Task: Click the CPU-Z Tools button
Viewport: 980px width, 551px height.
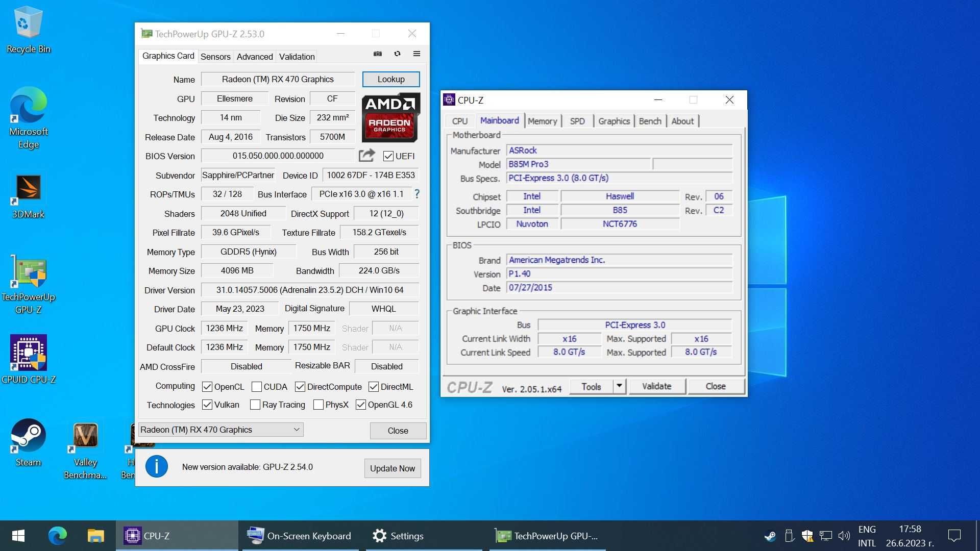Action: tap(591, 386)
